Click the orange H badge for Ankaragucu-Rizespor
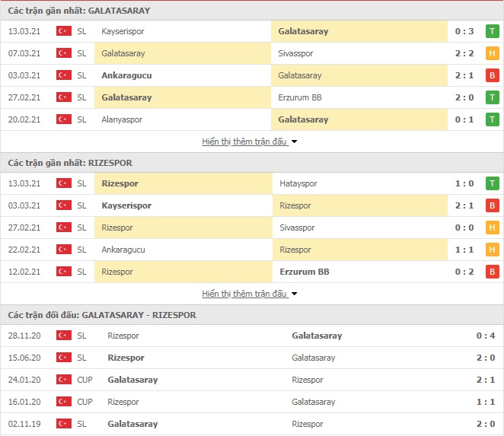Image resolution: width=504 pixels, height=436 pixels. pyautogui.click(x=492, y=250)
